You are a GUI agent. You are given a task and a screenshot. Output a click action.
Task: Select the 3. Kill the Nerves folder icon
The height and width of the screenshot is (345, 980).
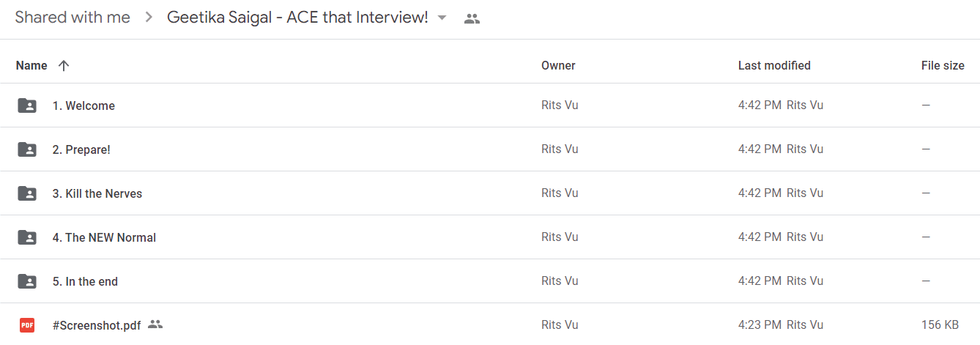pos(27,193)
